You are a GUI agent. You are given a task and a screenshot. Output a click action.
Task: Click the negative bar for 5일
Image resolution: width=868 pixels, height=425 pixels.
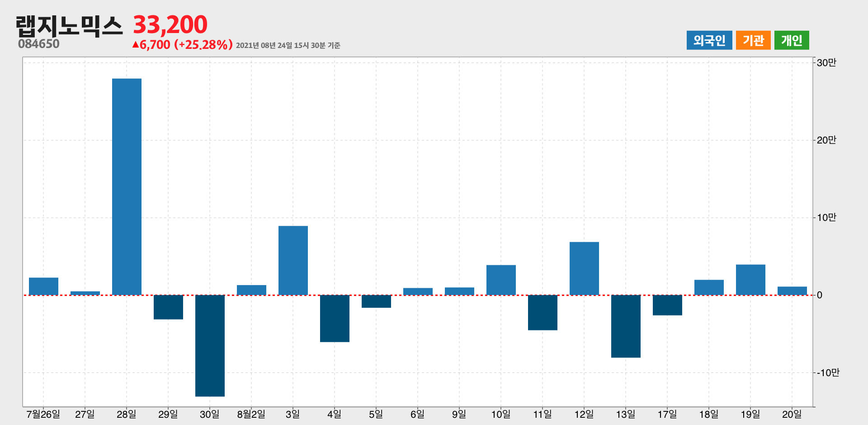pos(376,301)
